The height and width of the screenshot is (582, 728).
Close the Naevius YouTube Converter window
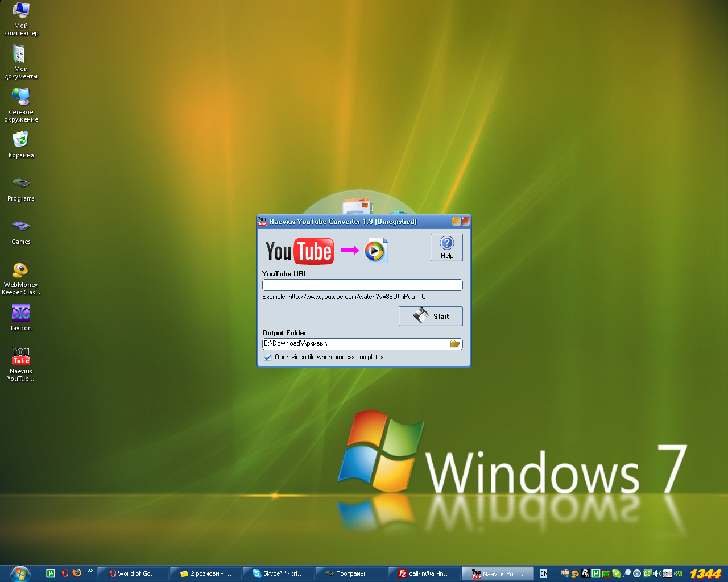[465, 221]
